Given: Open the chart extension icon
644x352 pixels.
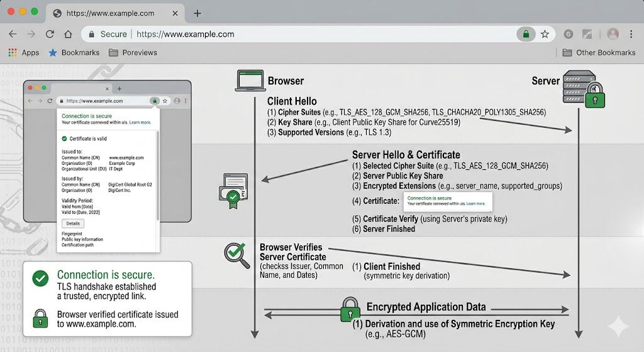Looking at the screenshot, I should (587, 34).
